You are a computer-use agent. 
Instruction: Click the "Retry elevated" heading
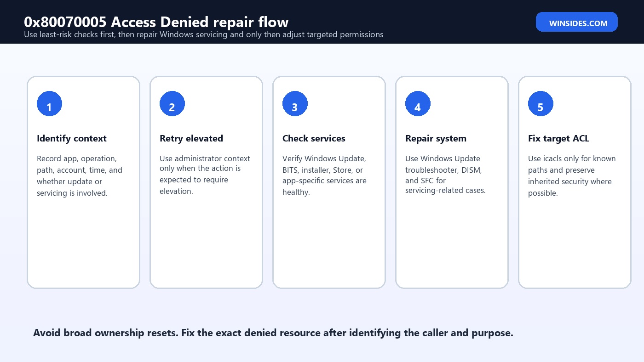point(191,138)
